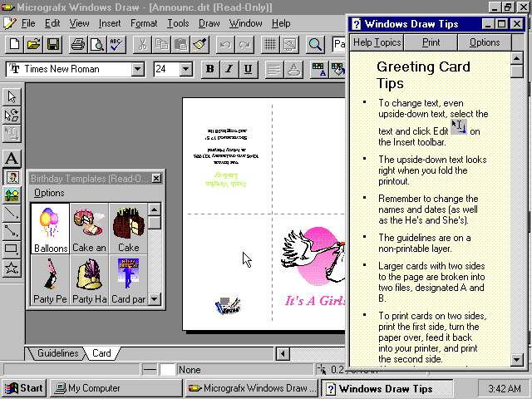
Task: Open Options in Birthday Templates panel
Action: [x=49, y=193]
